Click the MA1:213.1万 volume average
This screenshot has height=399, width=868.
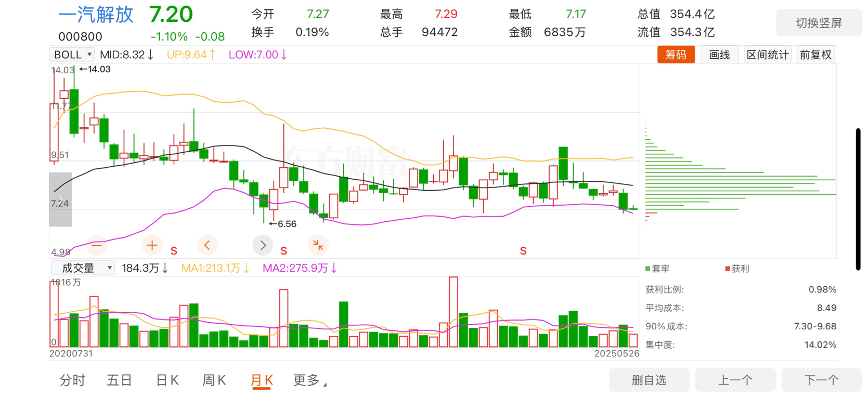tap(215, 268)
